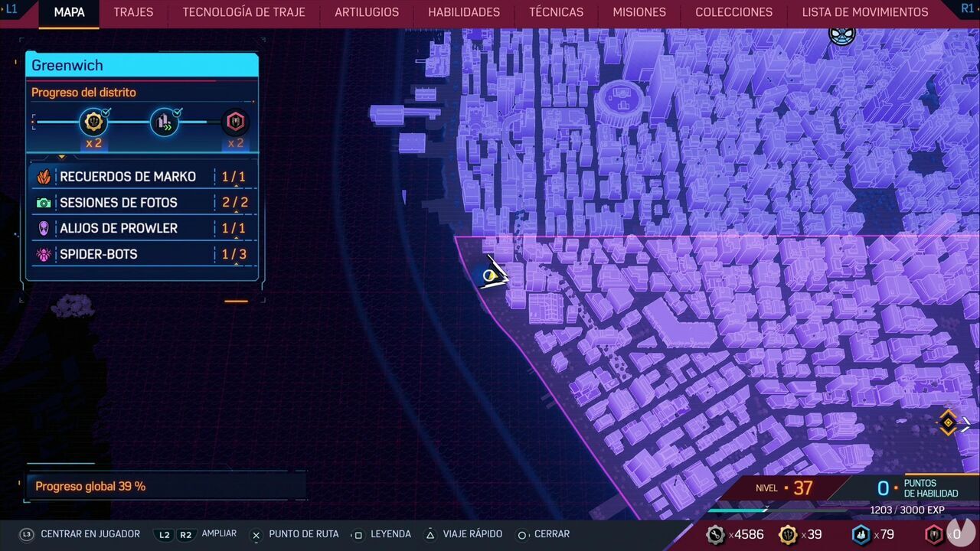Viewport: 980px width, 551px height.
Task: Switch to the Habilidades tab
Action: tap(463, 12)
